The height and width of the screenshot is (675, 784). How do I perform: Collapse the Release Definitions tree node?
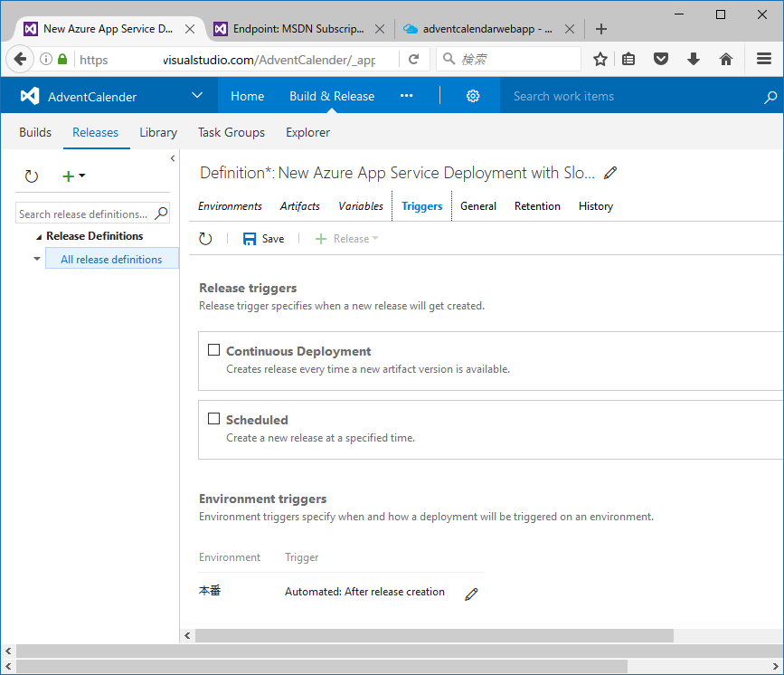pyautogui.click(x=39, y=237)
